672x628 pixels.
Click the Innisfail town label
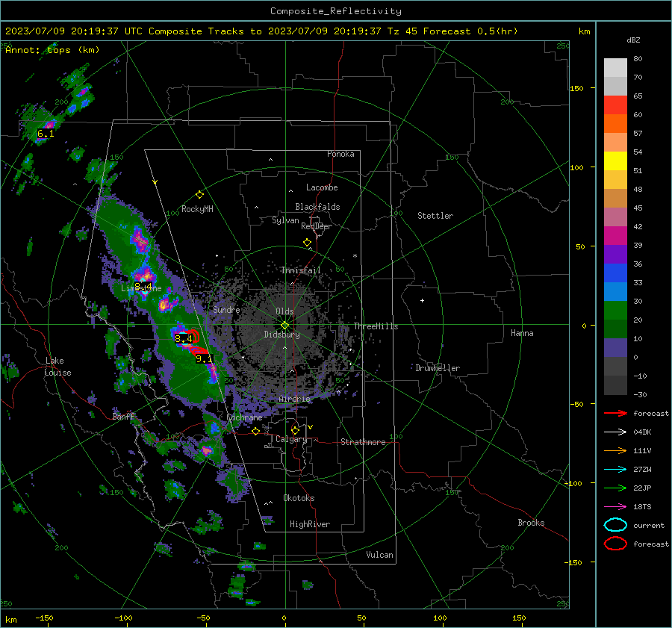[301, 270]
